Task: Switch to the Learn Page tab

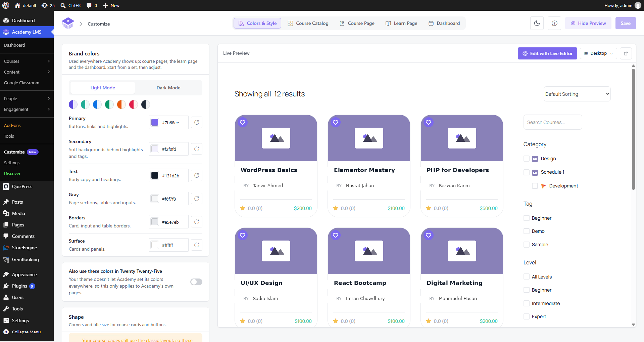Action: coord(401,23)
